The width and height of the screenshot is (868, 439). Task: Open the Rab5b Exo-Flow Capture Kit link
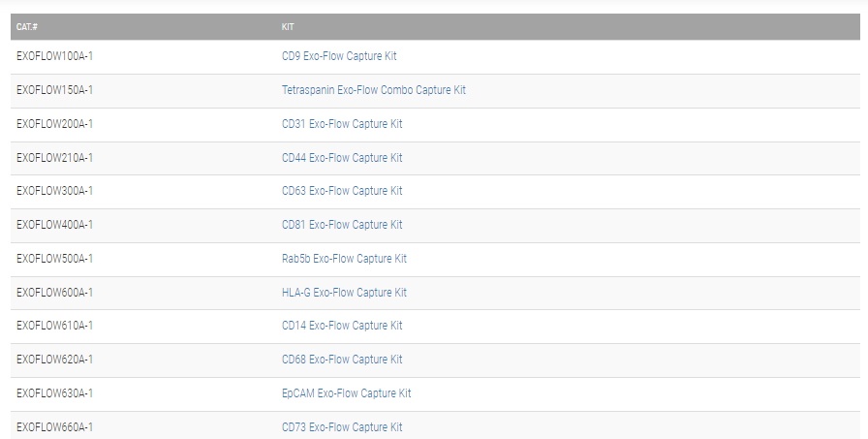344,259
